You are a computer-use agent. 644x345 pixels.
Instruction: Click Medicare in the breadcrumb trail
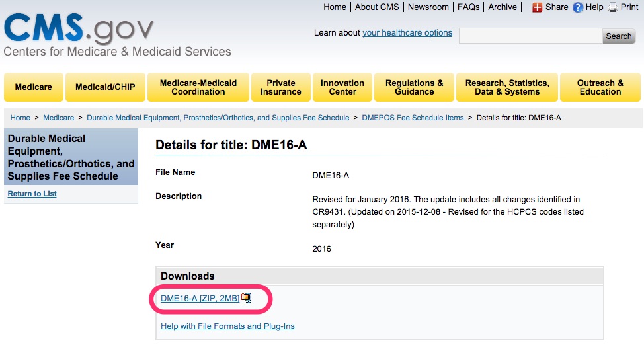(x=59, y=118)
